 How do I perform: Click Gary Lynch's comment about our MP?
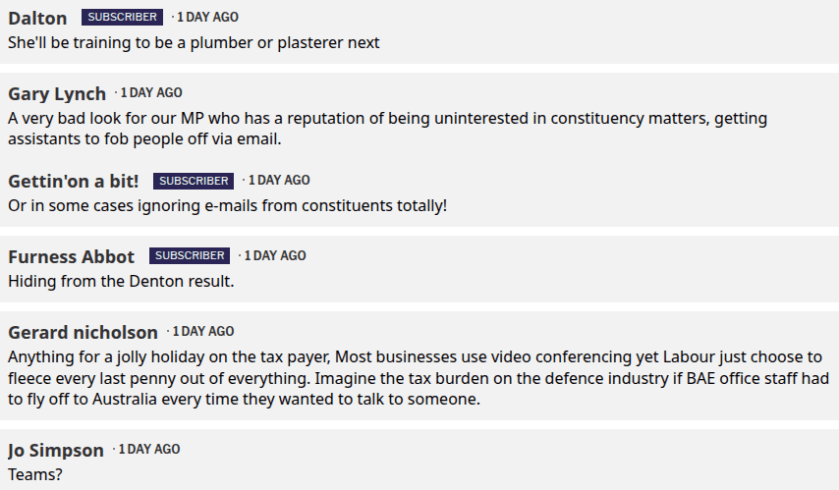click(x=387, y=128)
